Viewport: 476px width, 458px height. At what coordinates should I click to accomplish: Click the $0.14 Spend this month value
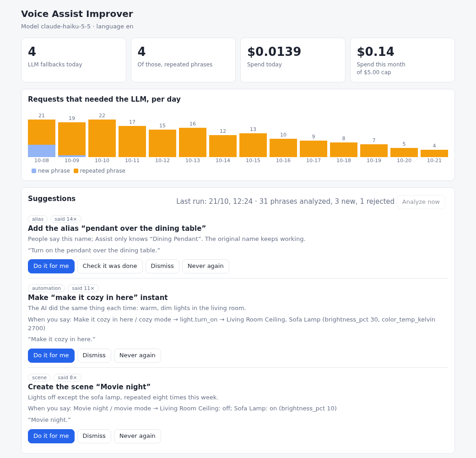click(375, 52)
